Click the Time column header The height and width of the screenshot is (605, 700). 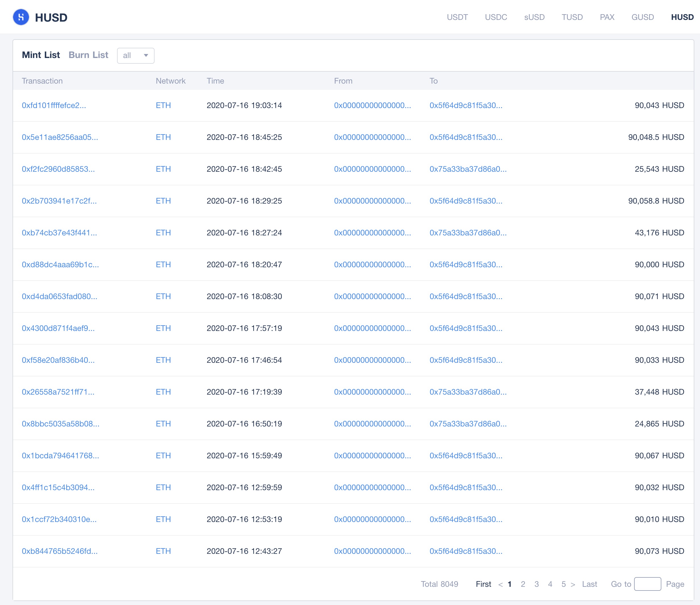215,81
